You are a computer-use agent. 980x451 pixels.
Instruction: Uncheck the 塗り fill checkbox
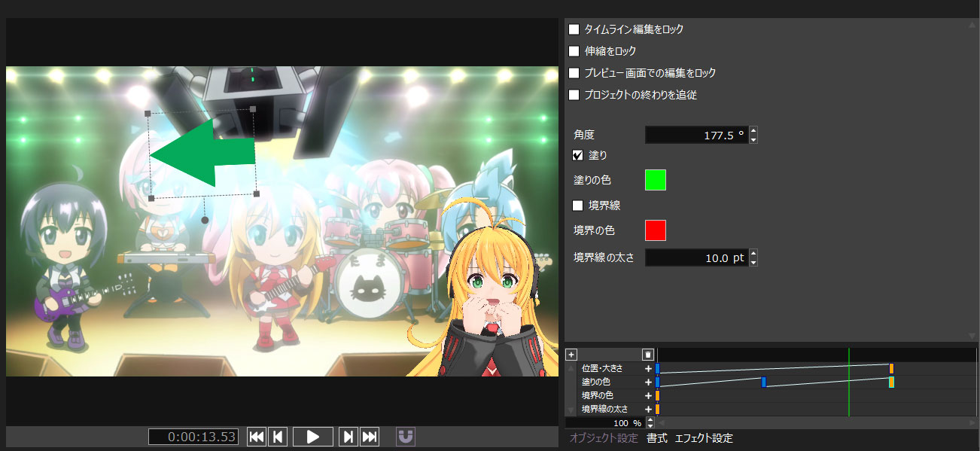(x=578, y=155)
